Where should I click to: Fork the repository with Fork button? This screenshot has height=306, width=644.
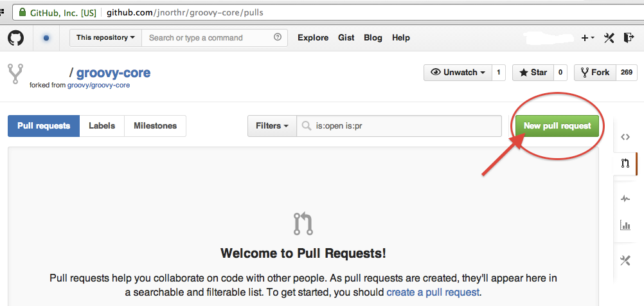595,73
